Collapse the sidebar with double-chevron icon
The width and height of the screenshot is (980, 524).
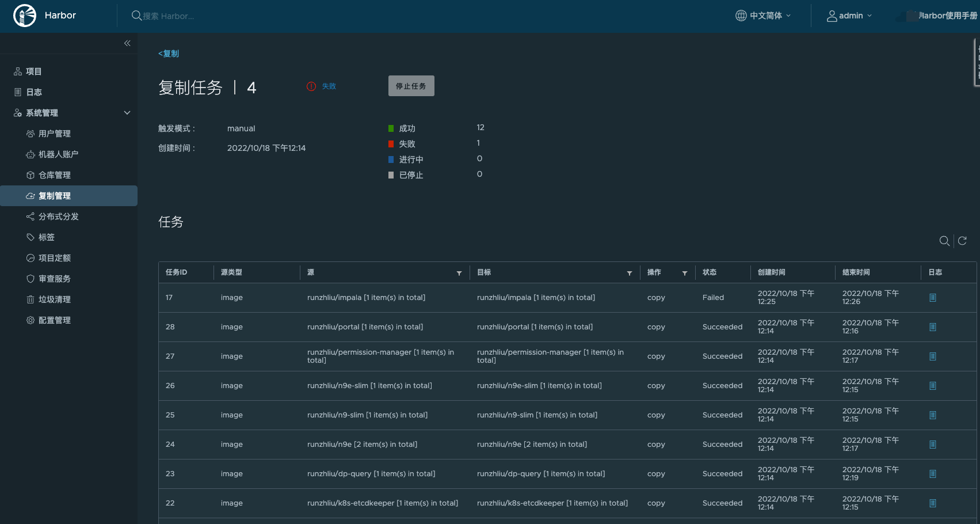127,43
